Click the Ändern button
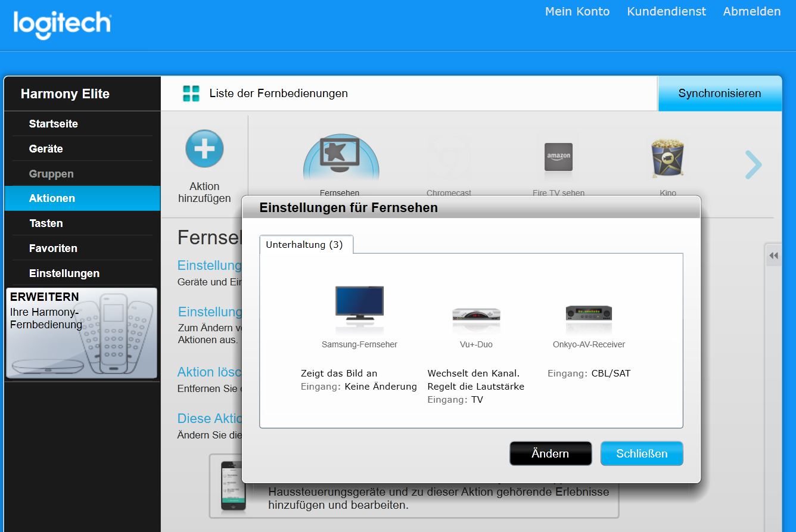 (551, 453)
